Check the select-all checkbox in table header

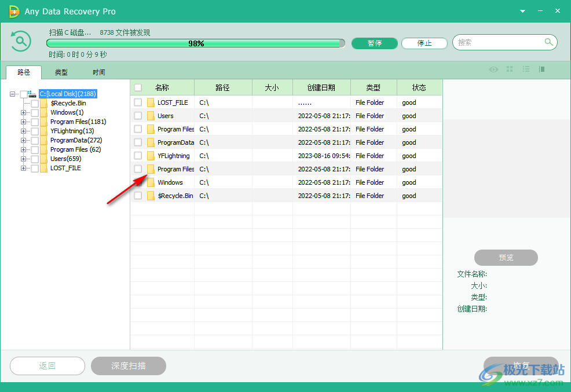[x=138, y=87]
